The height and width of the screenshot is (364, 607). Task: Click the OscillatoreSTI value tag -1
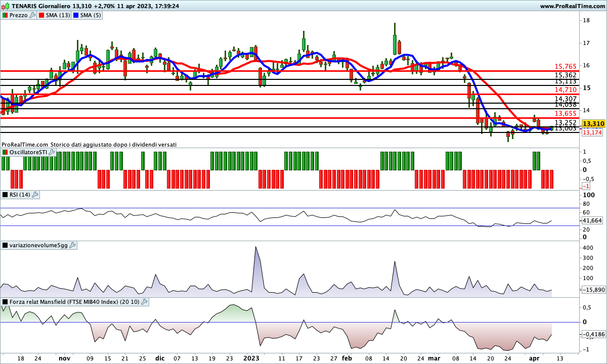586,187
